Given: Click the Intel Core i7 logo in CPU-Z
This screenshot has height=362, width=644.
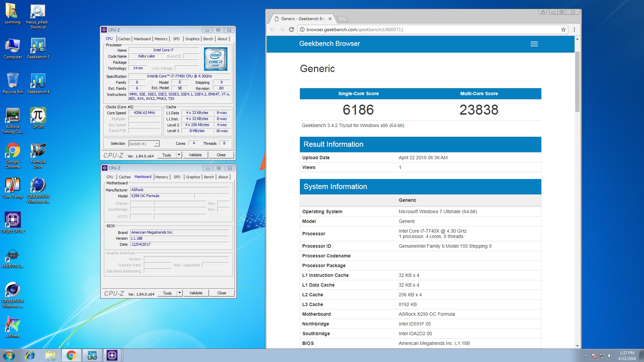Looking at the screenshot, I should point(216,59).
